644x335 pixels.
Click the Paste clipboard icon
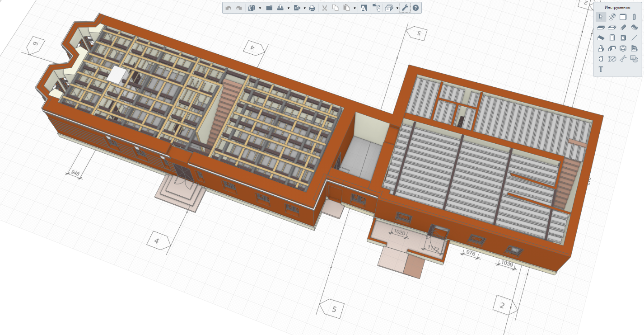tap(346, 8)
